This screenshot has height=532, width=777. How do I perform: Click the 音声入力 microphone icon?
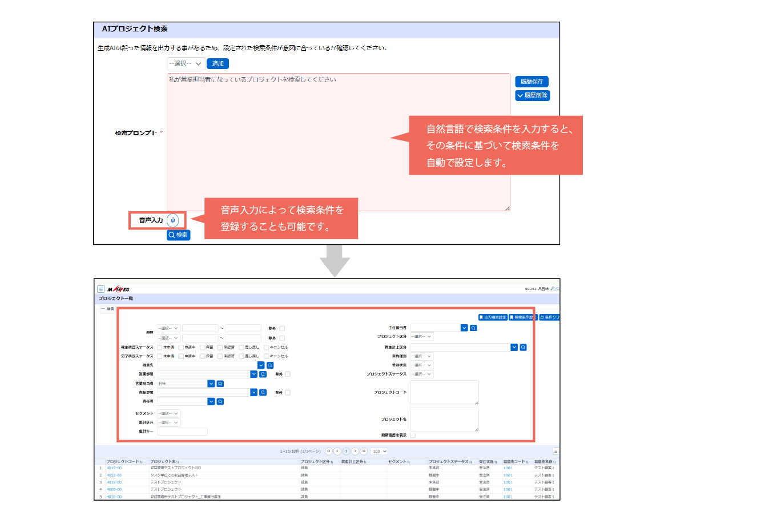(x=173, y=220)
